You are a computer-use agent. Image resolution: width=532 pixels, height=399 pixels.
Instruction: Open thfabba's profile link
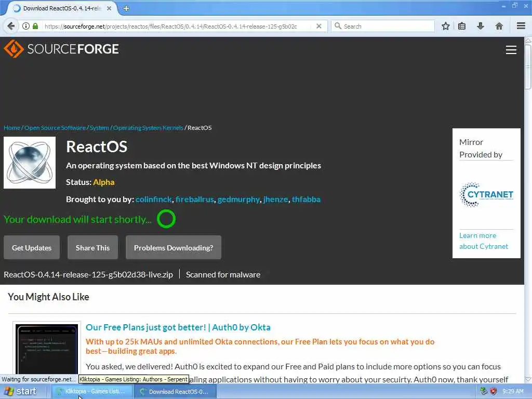click(306, 199)
